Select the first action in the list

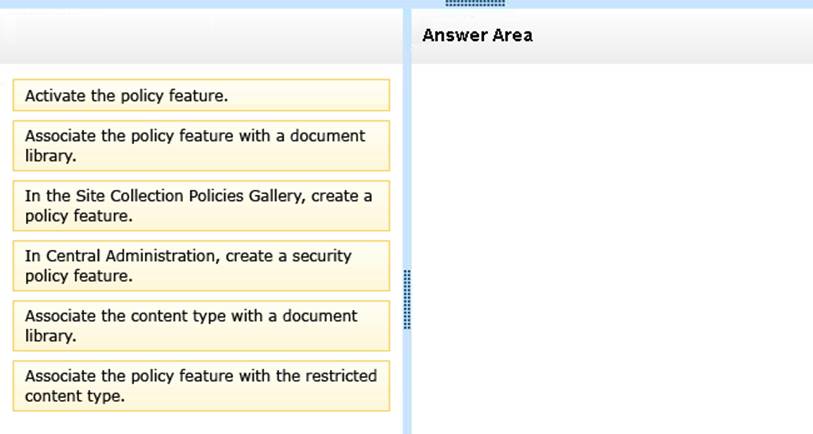coord(201,95)
